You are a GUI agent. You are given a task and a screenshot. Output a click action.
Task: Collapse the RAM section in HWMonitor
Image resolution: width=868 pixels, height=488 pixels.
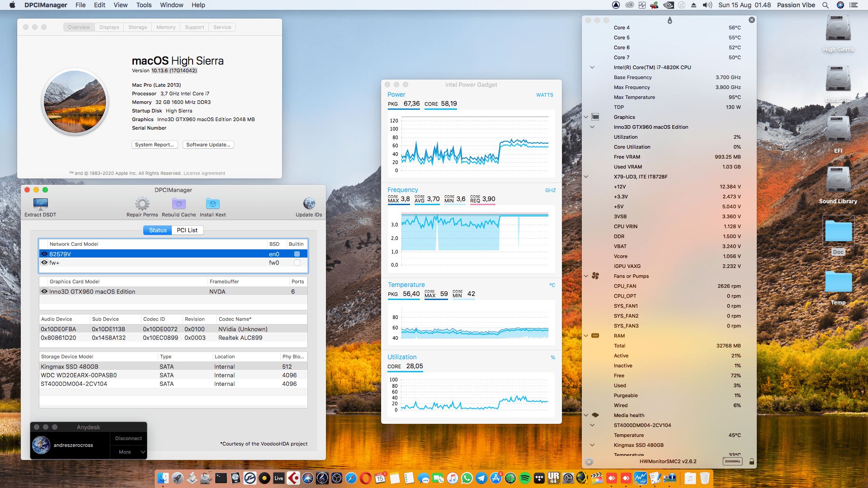(586, 336)
